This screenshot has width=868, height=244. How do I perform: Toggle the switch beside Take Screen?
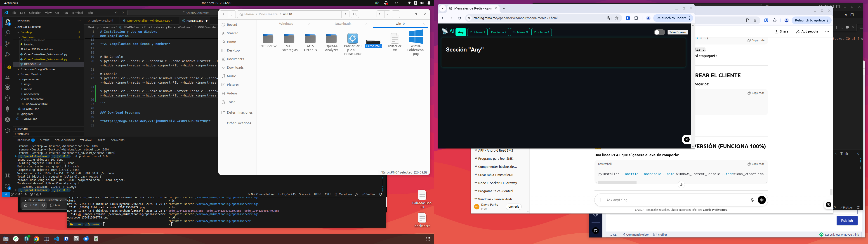tap(659, 32)
